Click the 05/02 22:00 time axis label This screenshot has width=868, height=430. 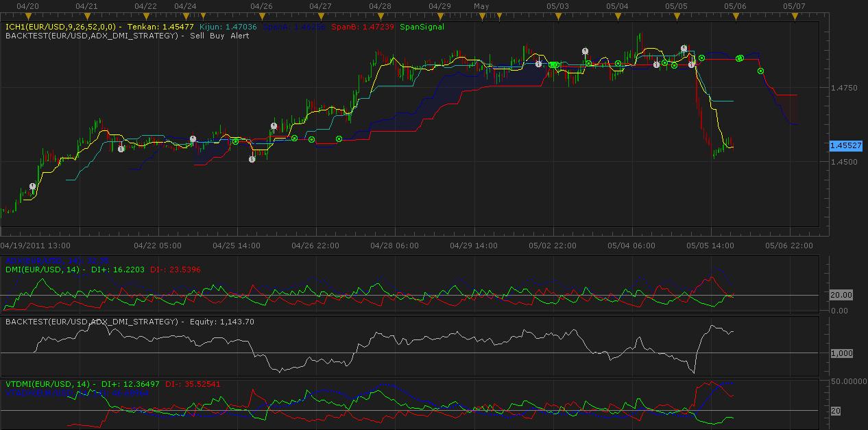[552, 245]
